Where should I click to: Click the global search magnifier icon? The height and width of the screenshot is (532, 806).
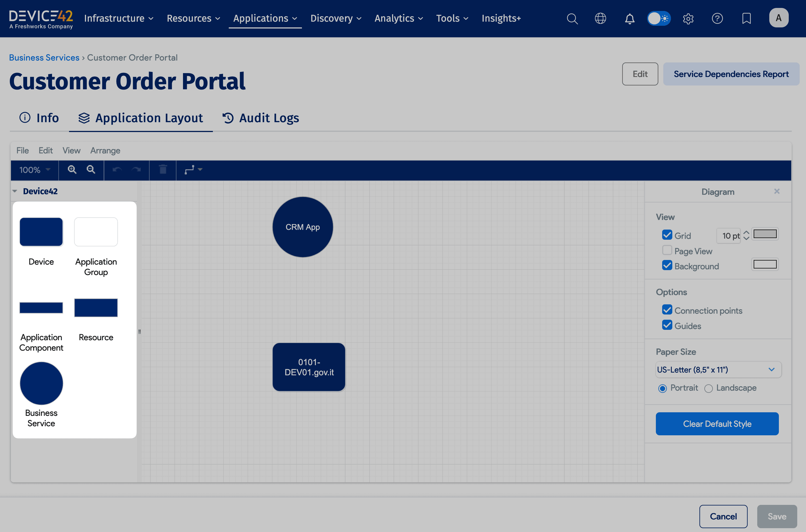pos(572,18)
